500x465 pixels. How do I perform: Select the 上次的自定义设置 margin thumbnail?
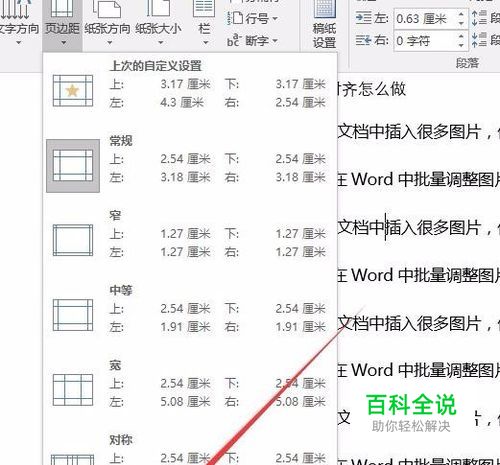pos(73,91)
